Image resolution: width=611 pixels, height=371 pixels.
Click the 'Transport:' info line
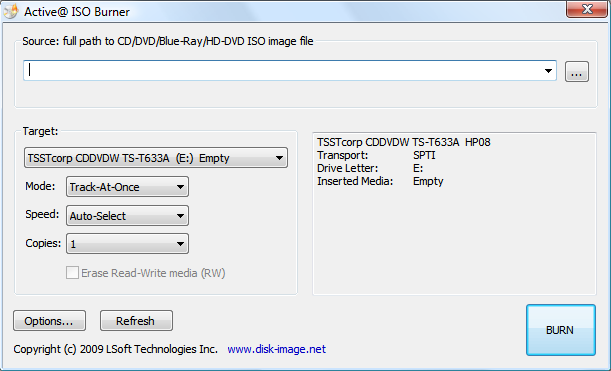pyautogui.click(x=376, y=155)
